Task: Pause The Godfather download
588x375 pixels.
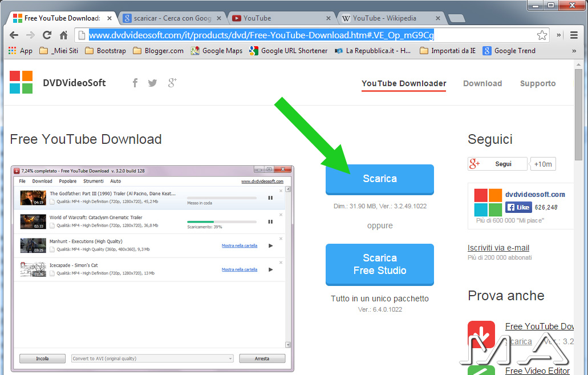Action: (270, 198)
